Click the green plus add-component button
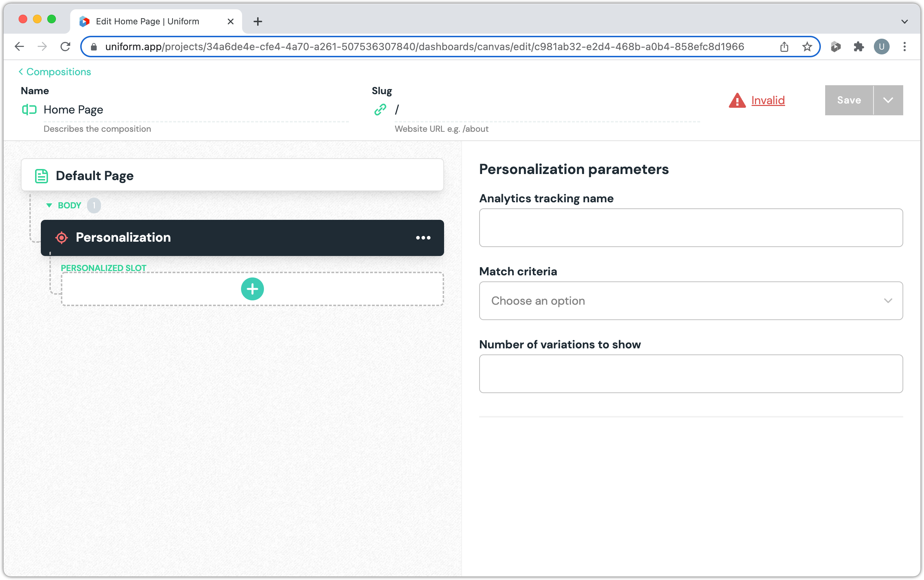924x580 pixels. [252, 289]
